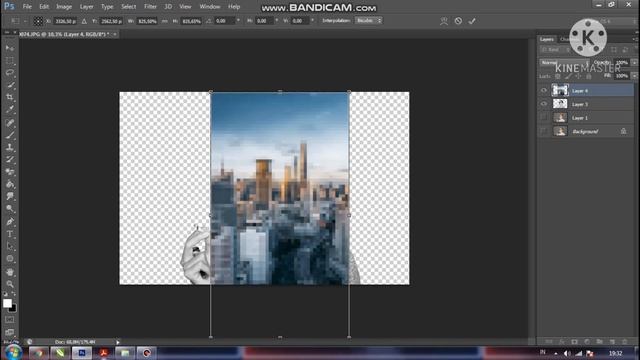The width and height of the screenshot is (640, 360).
Task: Open layer style fx menu
Action: tap(562, 341)
